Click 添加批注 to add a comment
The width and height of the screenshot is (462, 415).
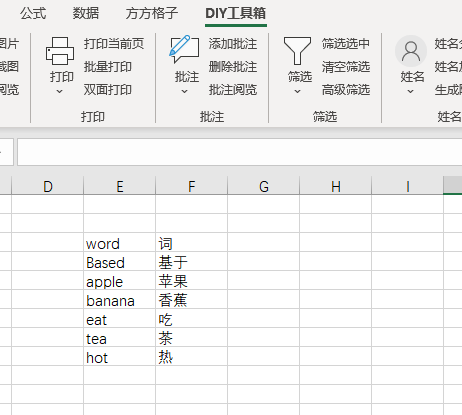pyautogui.click(x=233, y=44)
